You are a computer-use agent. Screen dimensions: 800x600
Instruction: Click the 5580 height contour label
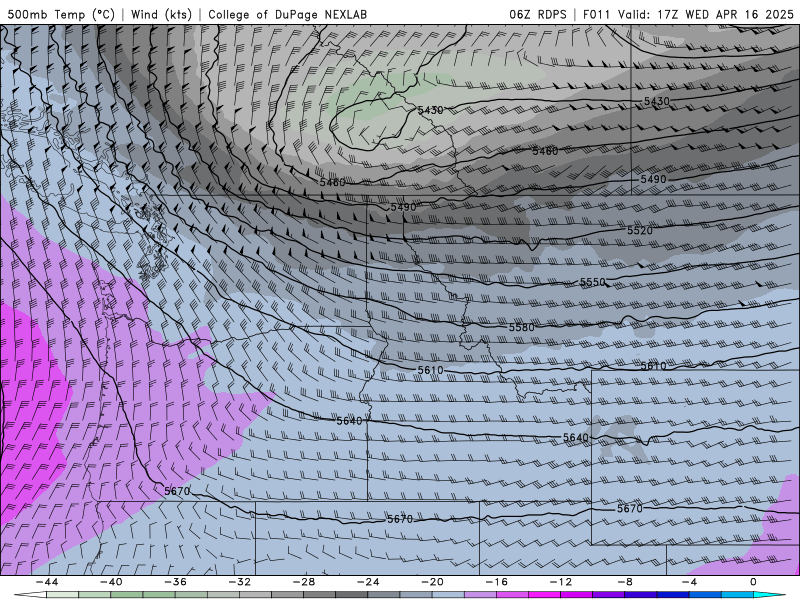coord(521,328)
